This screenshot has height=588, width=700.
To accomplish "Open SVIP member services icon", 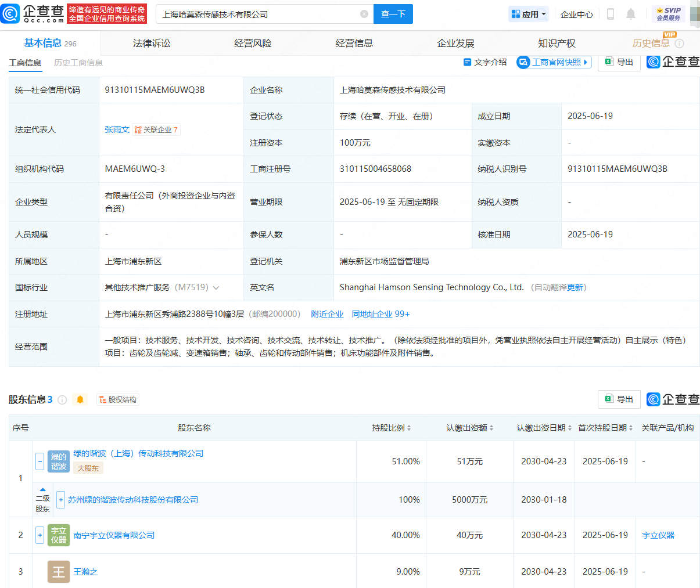I will [669, 14].
